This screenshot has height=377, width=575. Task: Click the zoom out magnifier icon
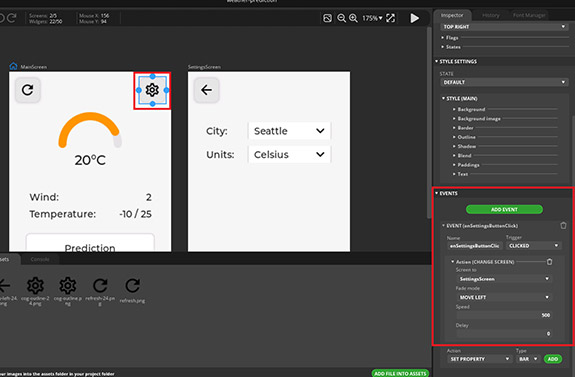[x=341, y=18]
